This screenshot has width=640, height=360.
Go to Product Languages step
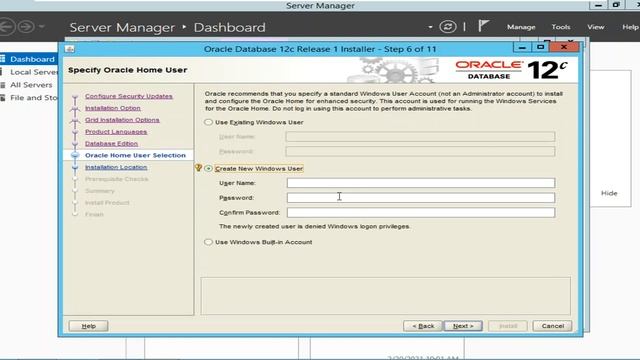(116, 132)
